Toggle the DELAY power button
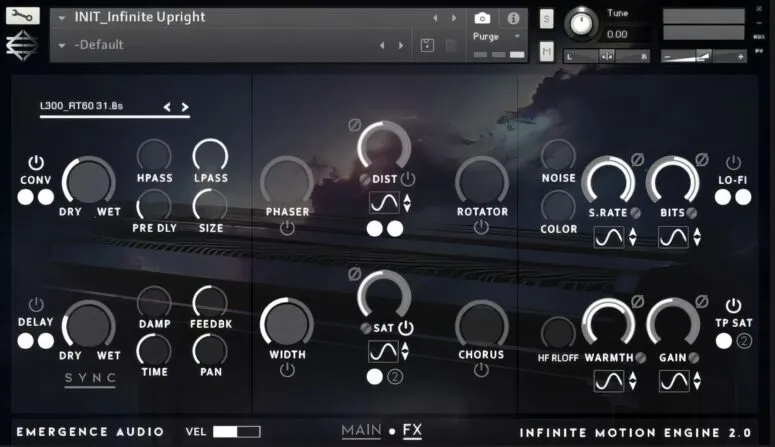775x447 pixels. (x=36, y=304)
